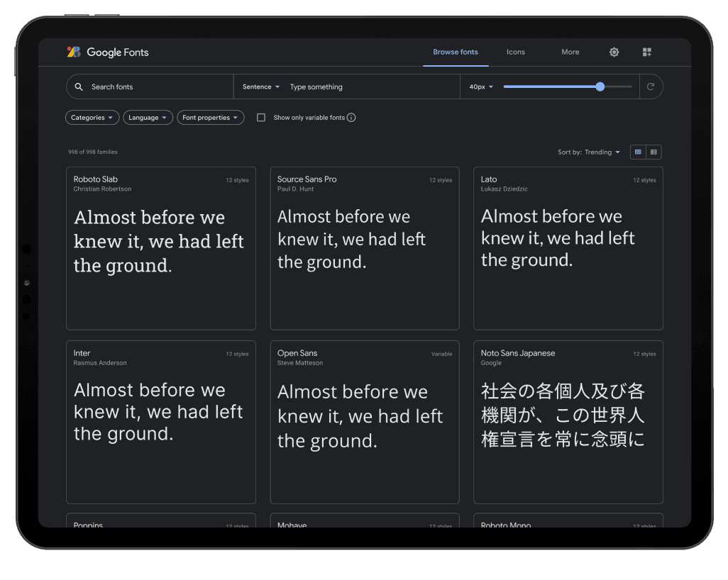Viewport: 728px width, 580px height.
Task: Click the Mohave card title
Action: click(x=292, y=525)
